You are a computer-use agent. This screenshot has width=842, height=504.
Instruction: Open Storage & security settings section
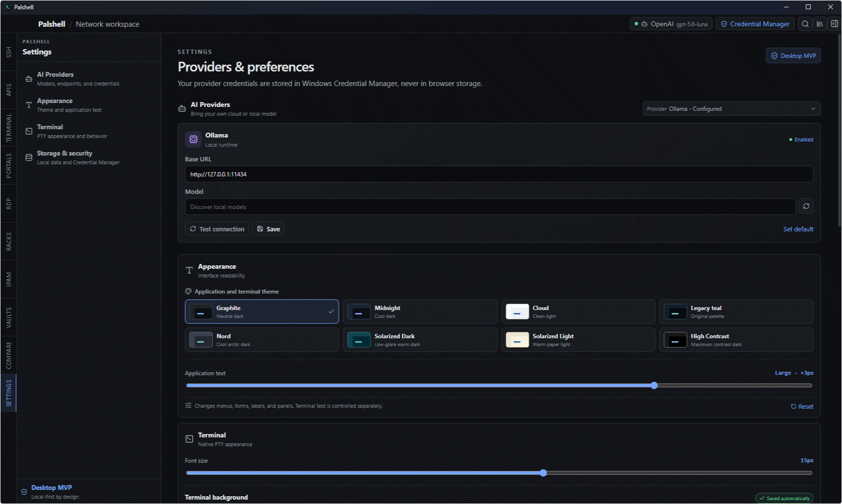[x=88, y=157]
